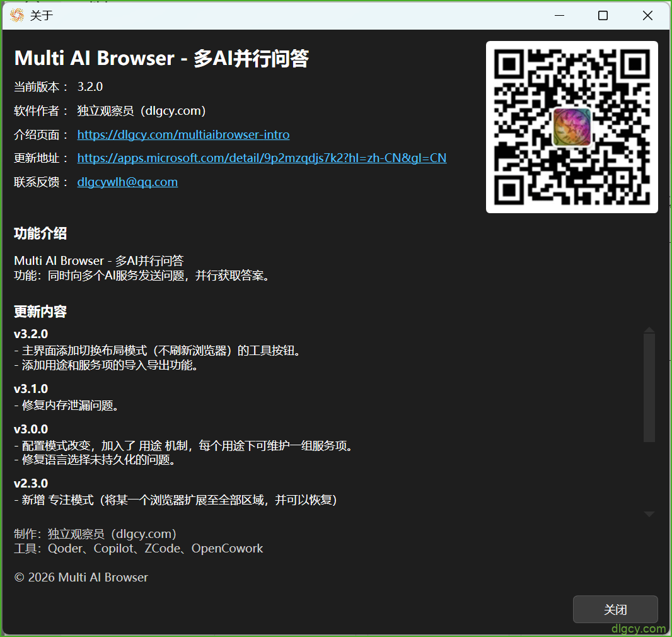The height and width of the screenshot is (637, 672).
Task: Click the v3.2.0 changelog heading
Action: [31, 334]
